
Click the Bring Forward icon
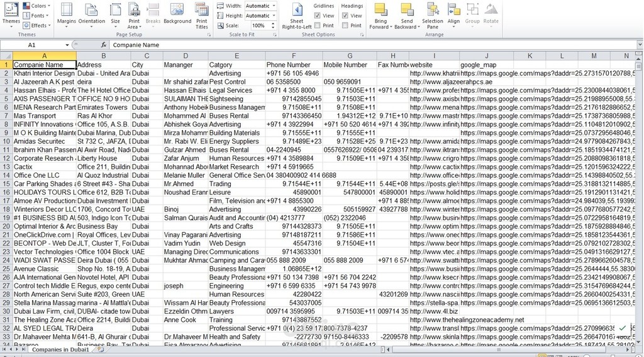(379, 13)
